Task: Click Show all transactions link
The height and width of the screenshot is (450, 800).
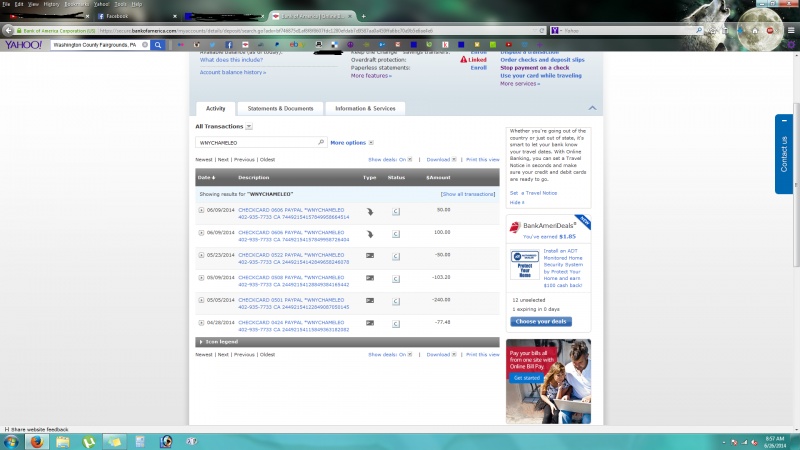Action: (x=468, y=194)
